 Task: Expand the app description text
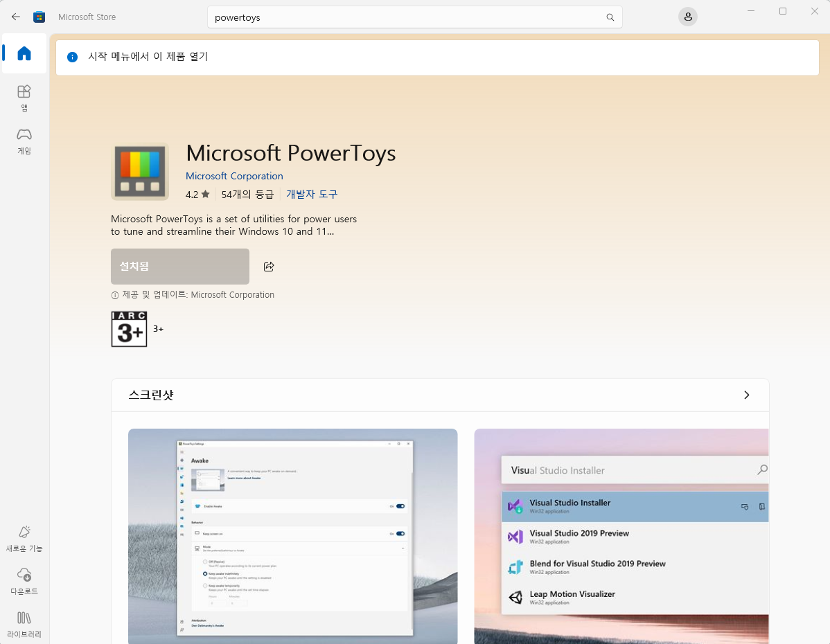pyautogui.click(x=233, y=226)
